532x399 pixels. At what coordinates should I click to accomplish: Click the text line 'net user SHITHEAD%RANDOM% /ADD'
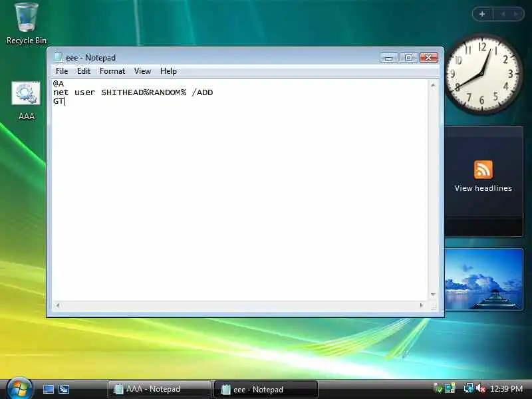tap(133, 92)
